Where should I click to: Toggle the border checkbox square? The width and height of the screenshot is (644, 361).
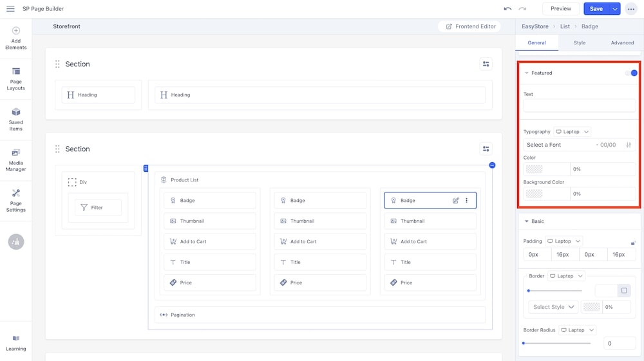[624, 291]
